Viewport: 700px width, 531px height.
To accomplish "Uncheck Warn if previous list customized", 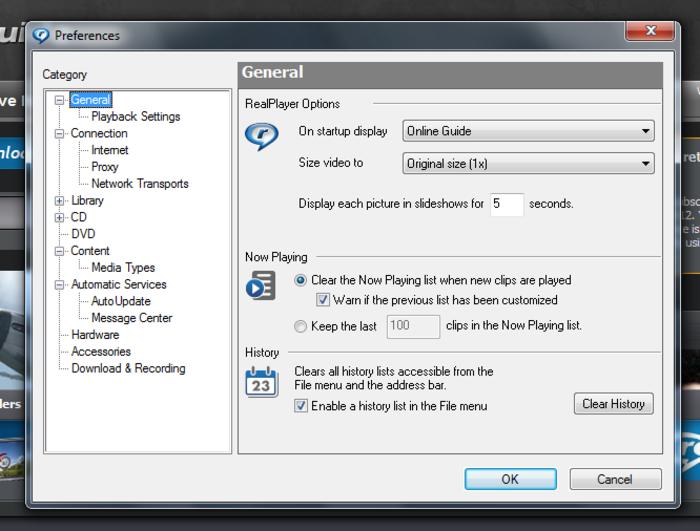I will [323, 299].
